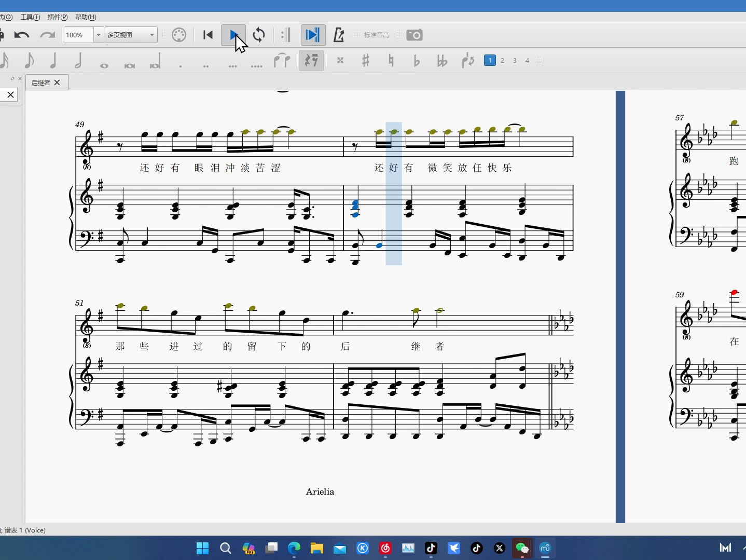Apply double sharp accidental
Image resolution: width=746 pixels, height=560 pixels.
pyautogui.click(x=340, y=61)
